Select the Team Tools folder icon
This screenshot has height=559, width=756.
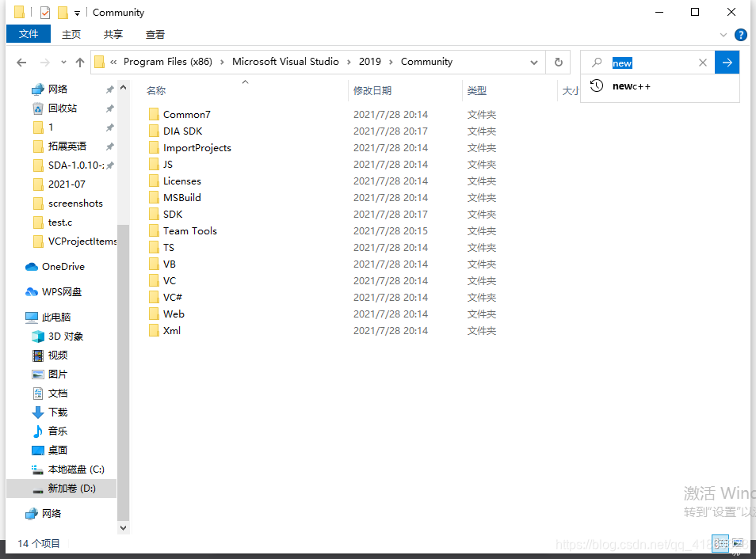click(154, 231)
